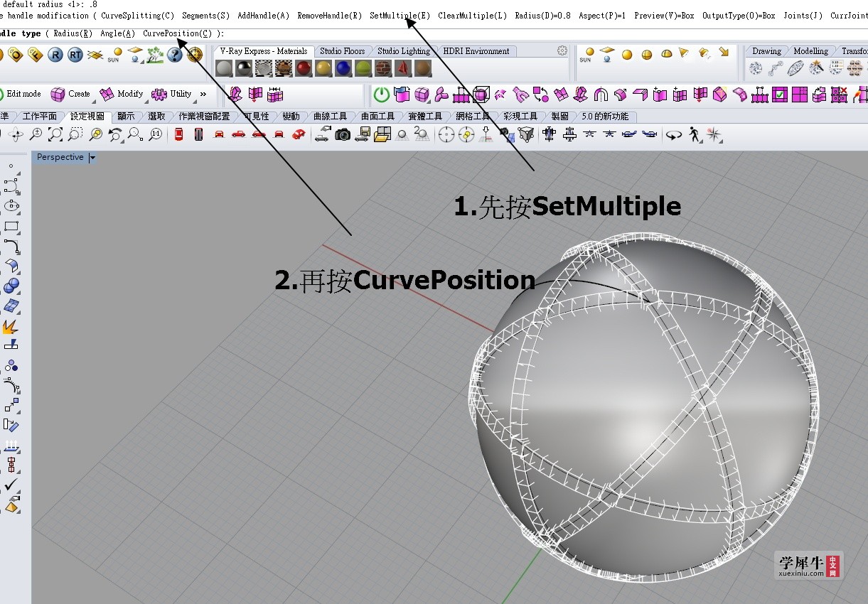Click the zoom extents icon
This screenshot has width=868, height=604.
tap(55, 134)
